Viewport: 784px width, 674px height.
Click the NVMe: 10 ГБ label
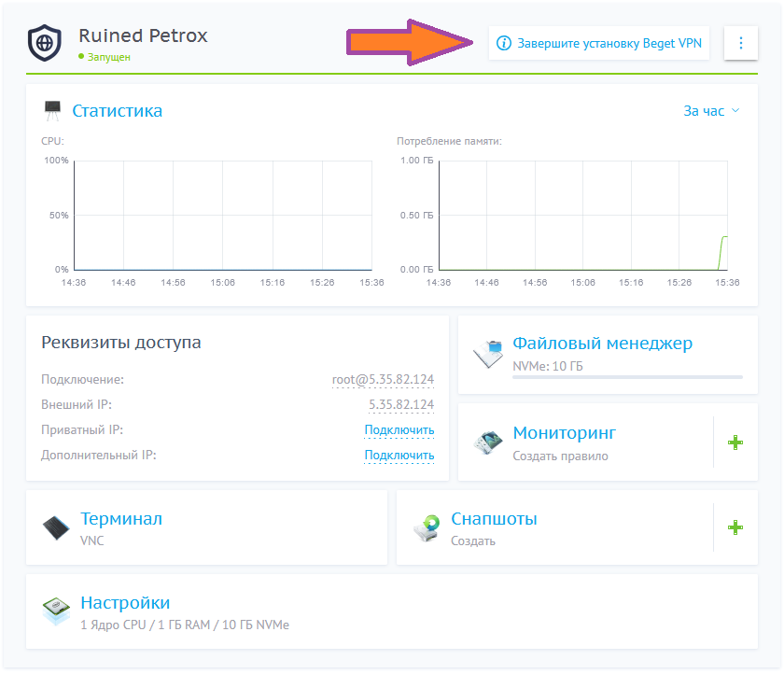pos(548,367)
